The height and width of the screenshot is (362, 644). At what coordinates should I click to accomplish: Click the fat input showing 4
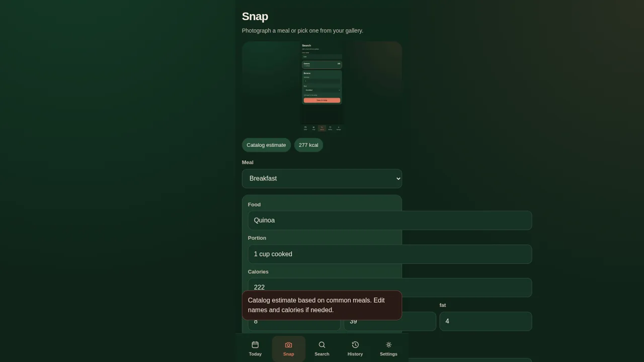point(486,321)
